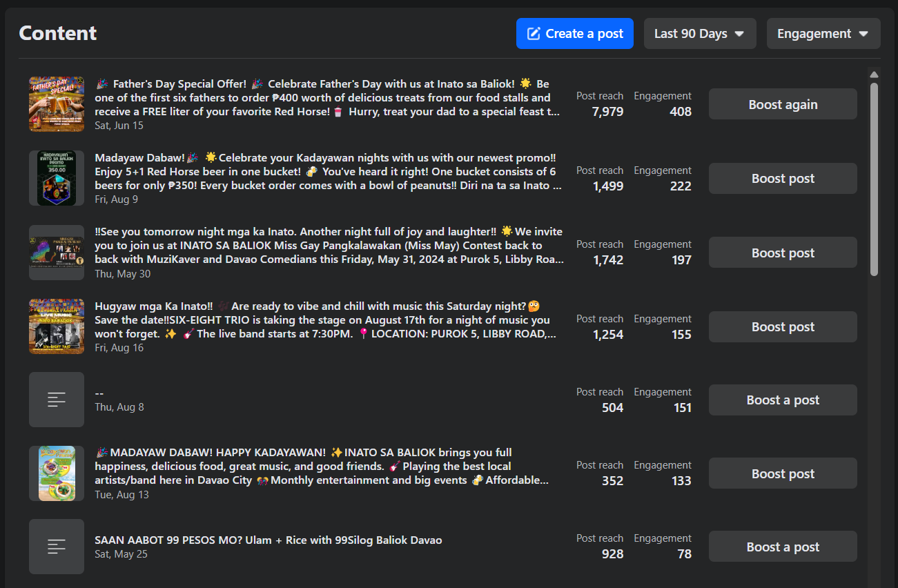Boost again the Father's Day post

(783, 104)
